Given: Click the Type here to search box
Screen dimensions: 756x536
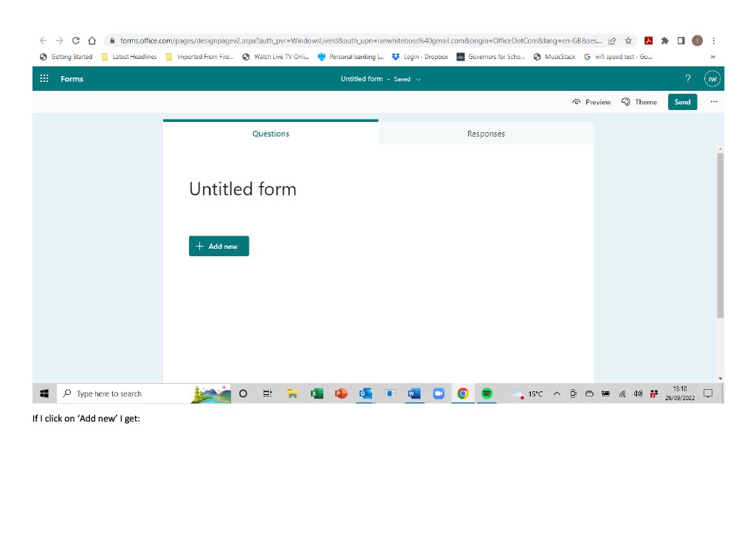Looking at the screenshot, I should pyautogui.click(x=144, y=394).
